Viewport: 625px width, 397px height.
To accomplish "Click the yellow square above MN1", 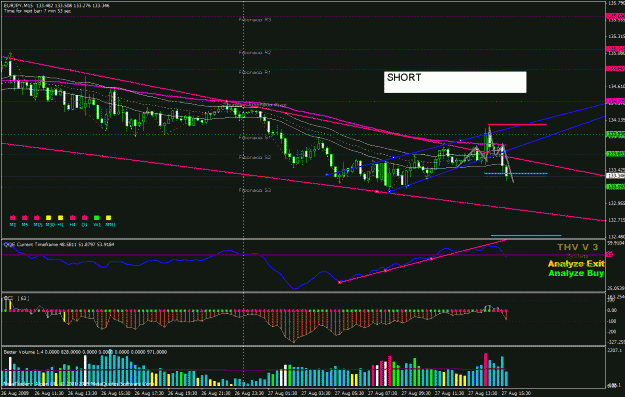I will point(108,218).
